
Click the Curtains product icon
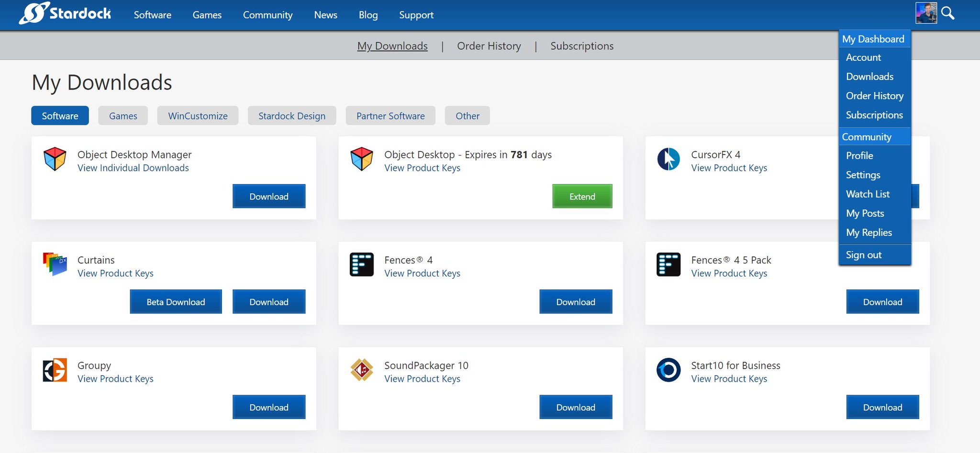(54, 265)
